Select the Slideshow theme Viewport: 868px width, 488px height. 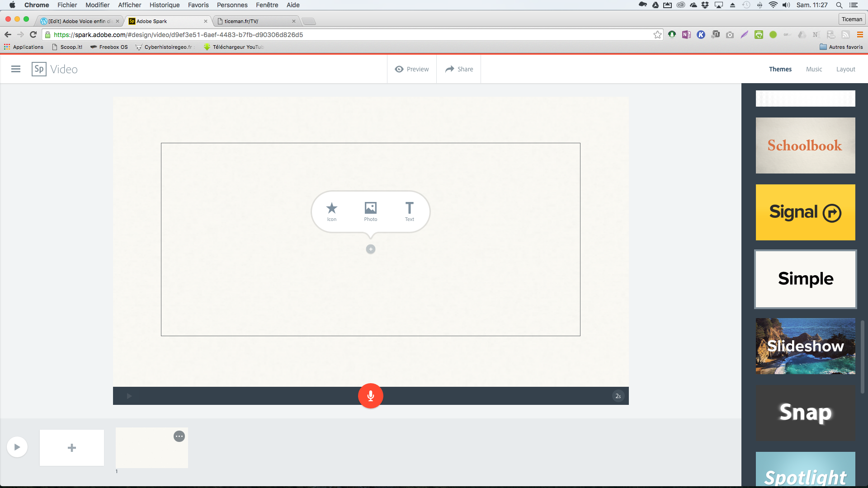tap(806, 346)
